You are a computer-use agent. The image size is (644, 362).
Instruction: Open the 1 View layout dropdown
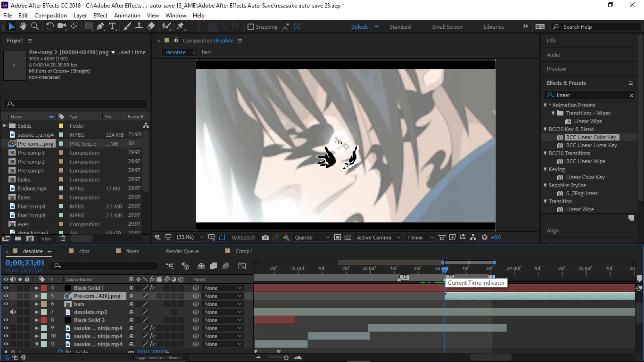click(421, 238)
